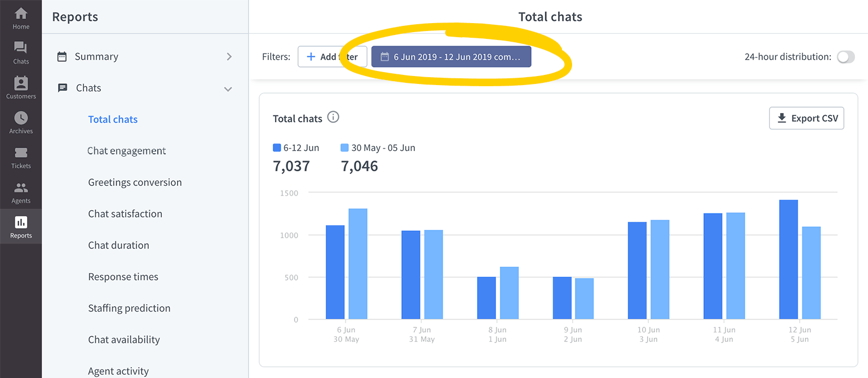Click the light blue 30 May bar
868x378 pixels.
[x=358, y=264]
